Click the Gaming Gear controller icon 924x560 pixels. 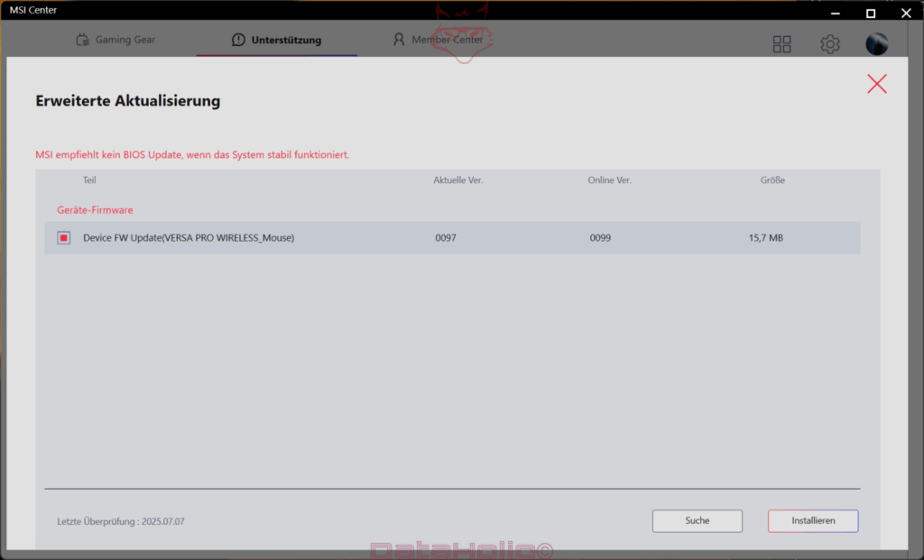82,40
